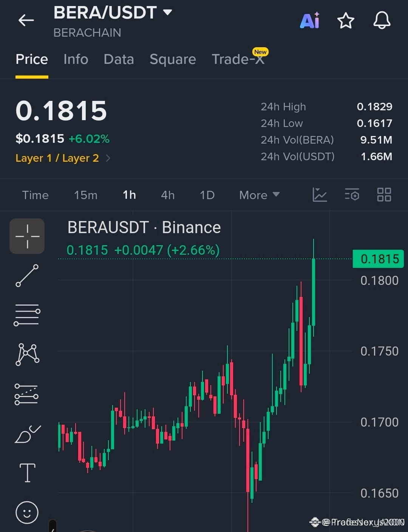Click the 0.1700 price axis label
This screenshot has width=408, height=532.
tap(379, 422)
